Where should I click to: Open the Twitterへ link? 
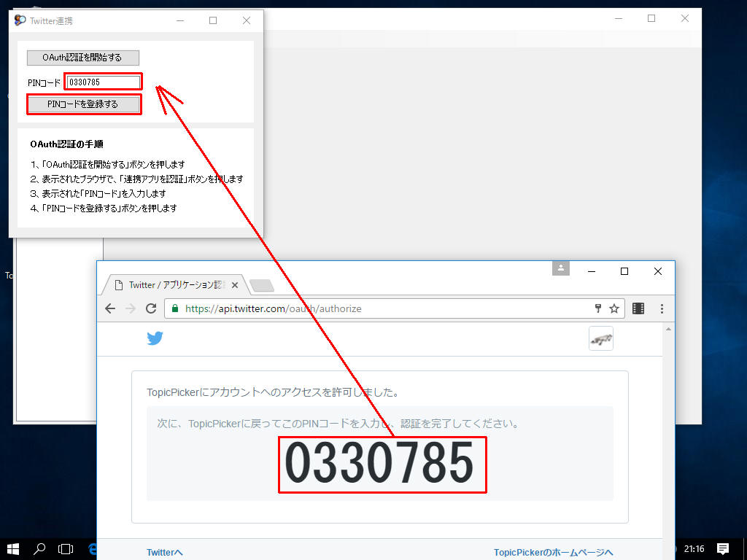(165, 553)
